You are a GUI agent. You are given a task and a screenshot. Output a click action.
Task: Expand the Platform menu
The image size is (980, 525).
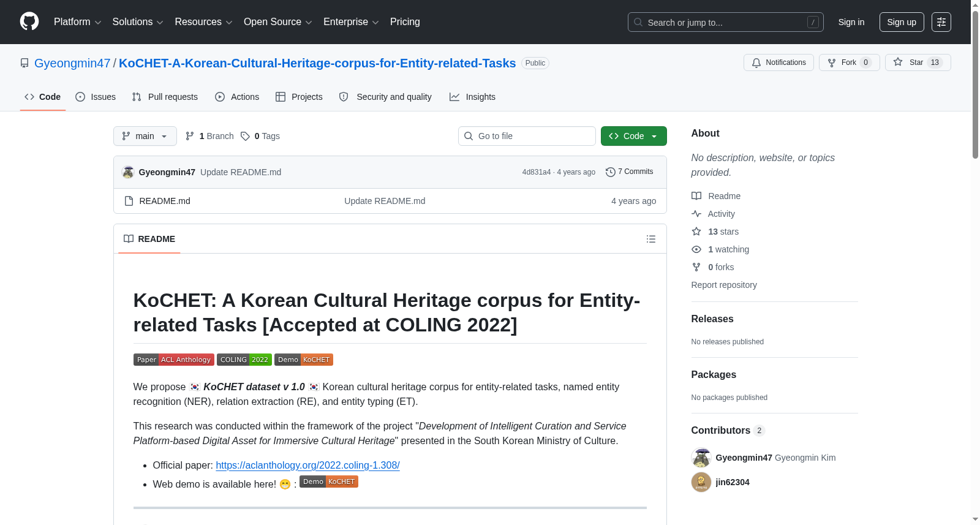click(78, 22)
